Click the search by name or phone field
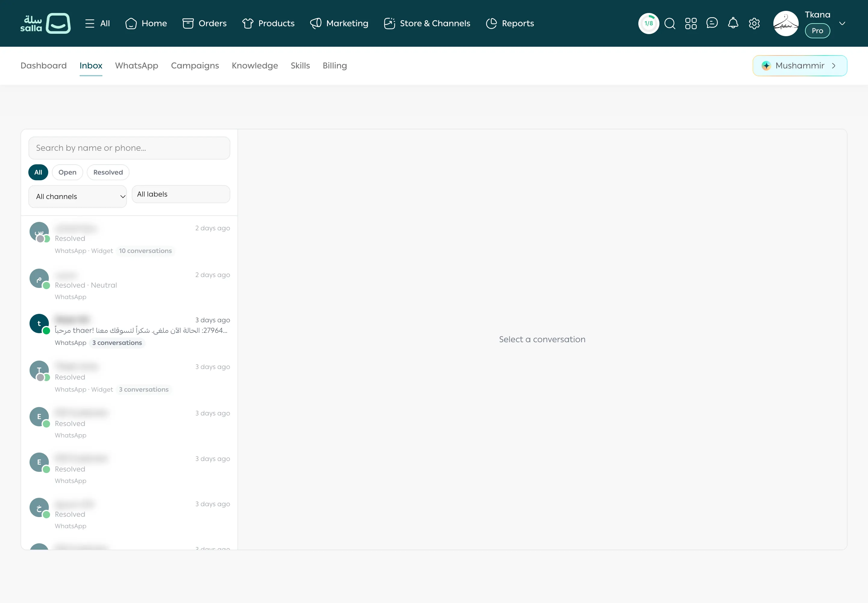The height and width of the screenshot is (603, 868). click(129, 148)
